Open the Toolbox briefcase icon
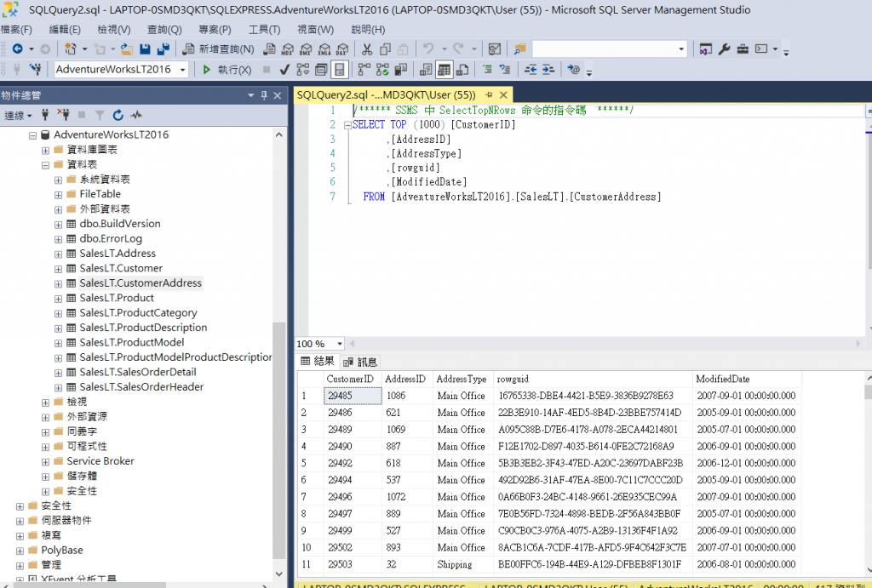Screen dimensions: 872x588 (x=743, y=49)
